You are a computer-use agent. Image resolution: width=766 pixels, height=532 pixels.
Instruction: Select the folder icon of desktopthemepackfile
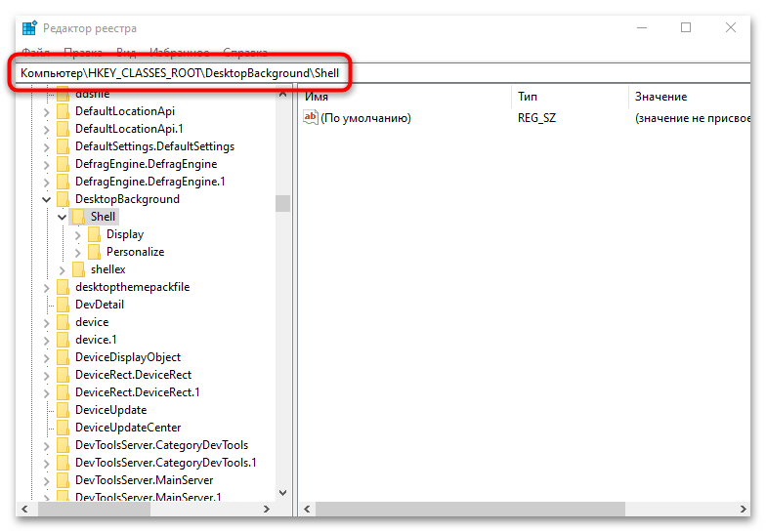[x=63, y=287]
